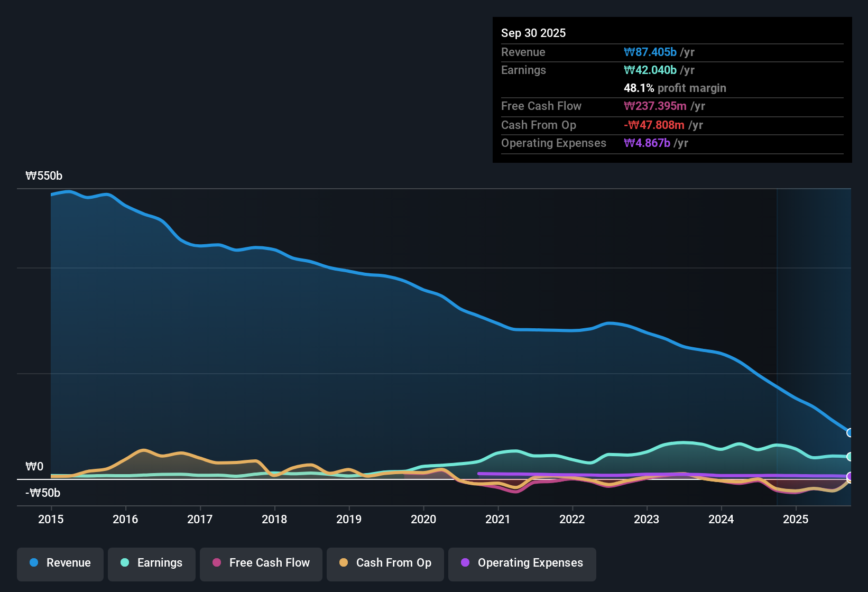This screenshot has height=592, width=868.
Task: Click the orange Cash From Op dot icon
Action: click(x=344, y=563)
